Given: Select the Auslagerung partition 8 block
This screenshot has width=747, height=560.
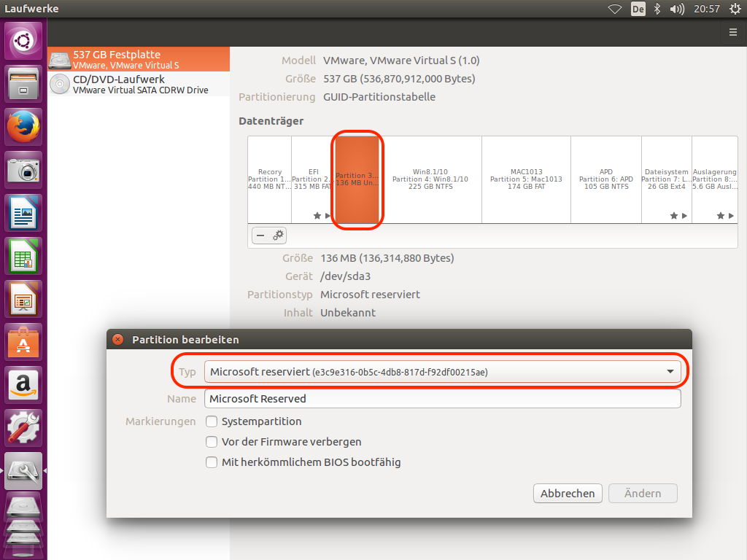Looking at the screenshot, I should [715, 179].
